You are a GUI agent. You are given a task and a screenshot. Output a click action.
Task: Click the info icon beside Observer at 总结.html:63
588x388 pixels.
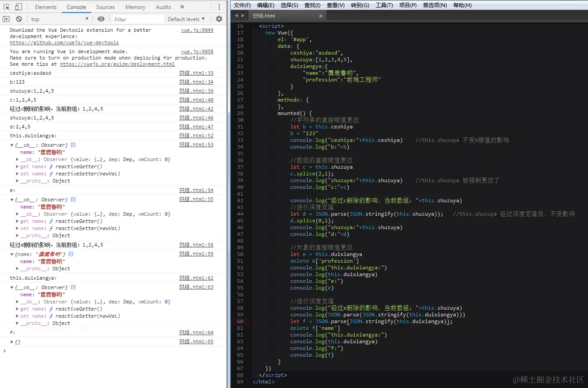point(73,287)
